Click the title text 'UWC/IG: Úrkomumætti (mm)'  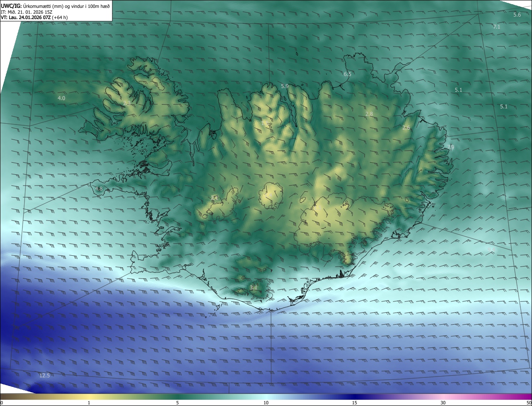32,6
